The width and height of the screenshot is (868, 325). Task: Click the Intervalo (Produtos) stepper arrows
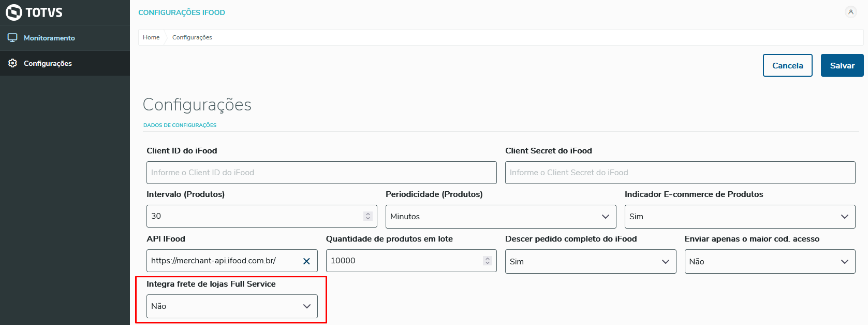coord(368,216)
